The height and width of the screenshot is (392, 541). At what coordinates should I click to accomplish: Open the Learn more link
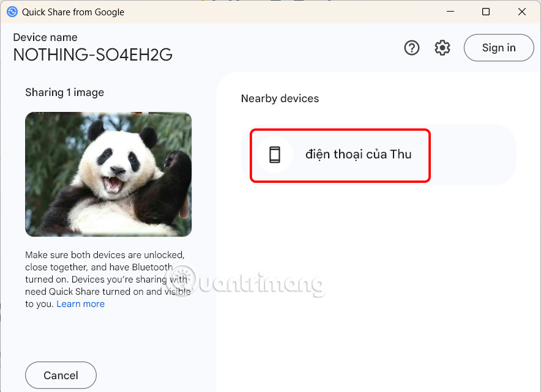80,304
